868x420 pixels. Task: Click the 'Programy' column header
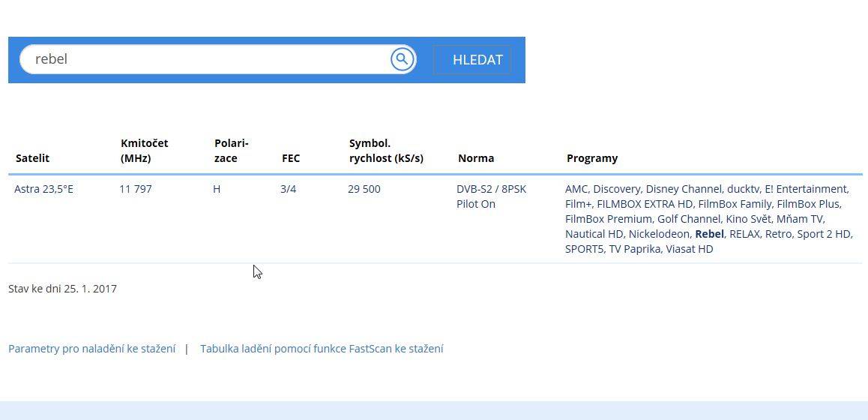[591, 158]
